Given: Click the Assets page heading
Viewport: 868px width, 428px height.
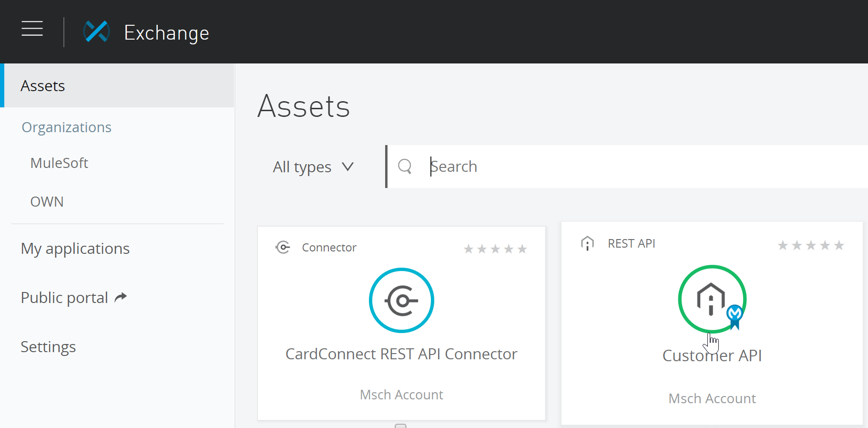Looking at the screenshot, I should point(304,106).
